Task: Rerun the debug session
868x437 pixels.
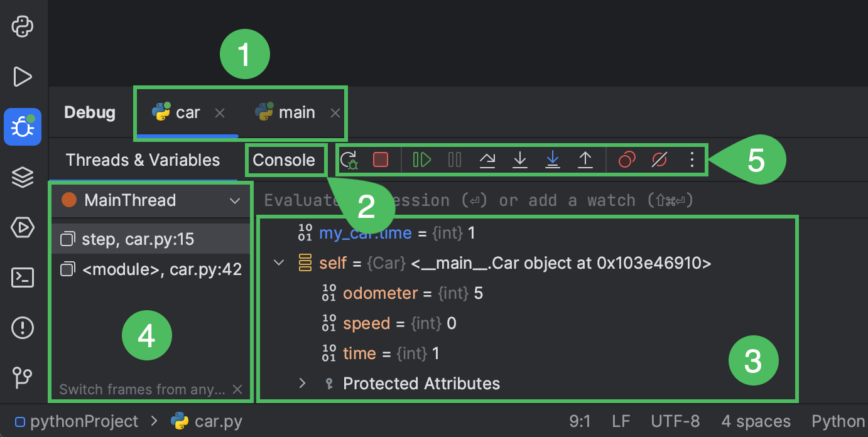Action: [349, 159]
